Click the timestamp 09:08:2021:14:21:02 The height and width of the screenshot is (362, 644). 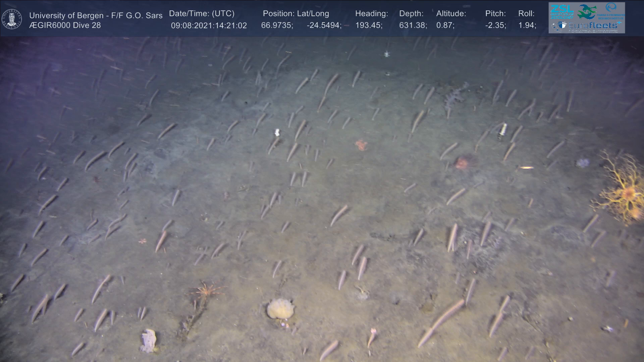[209, 25]
